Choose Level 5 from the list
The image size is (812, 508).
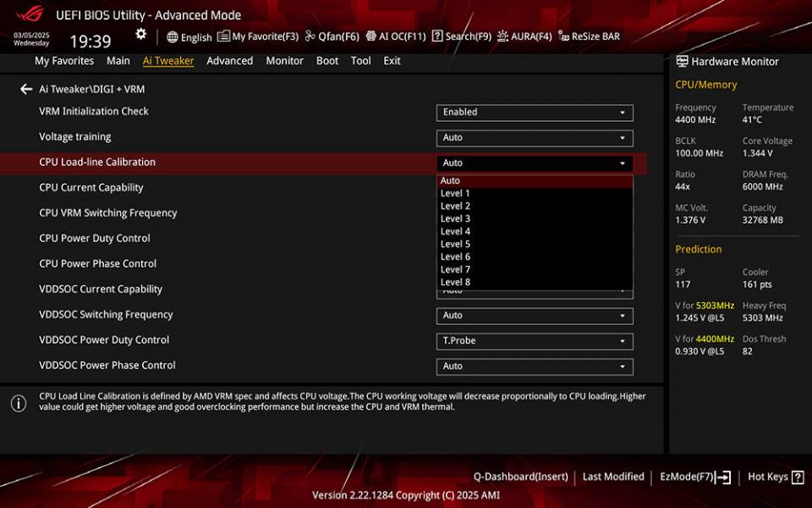pos(535,244)
